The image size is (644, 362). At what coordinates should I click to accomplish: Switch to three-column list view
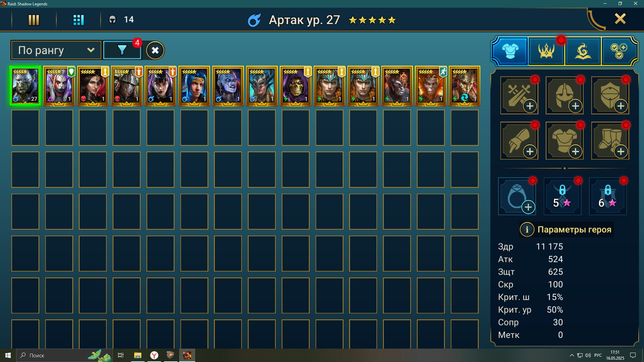[34, 20]
